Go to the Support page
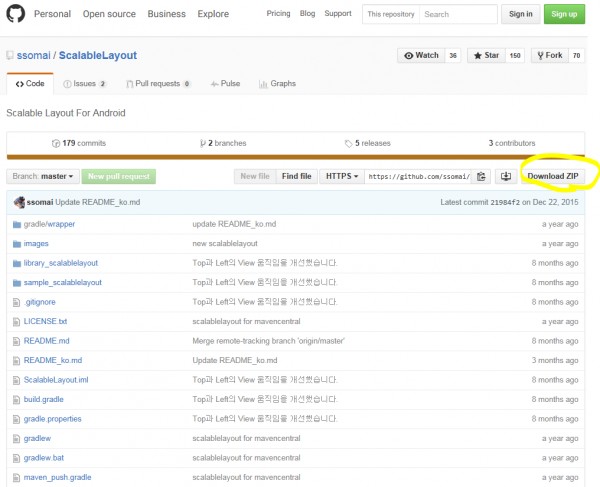Viewport: 600px width, 487px height. [x=338, y=13]
